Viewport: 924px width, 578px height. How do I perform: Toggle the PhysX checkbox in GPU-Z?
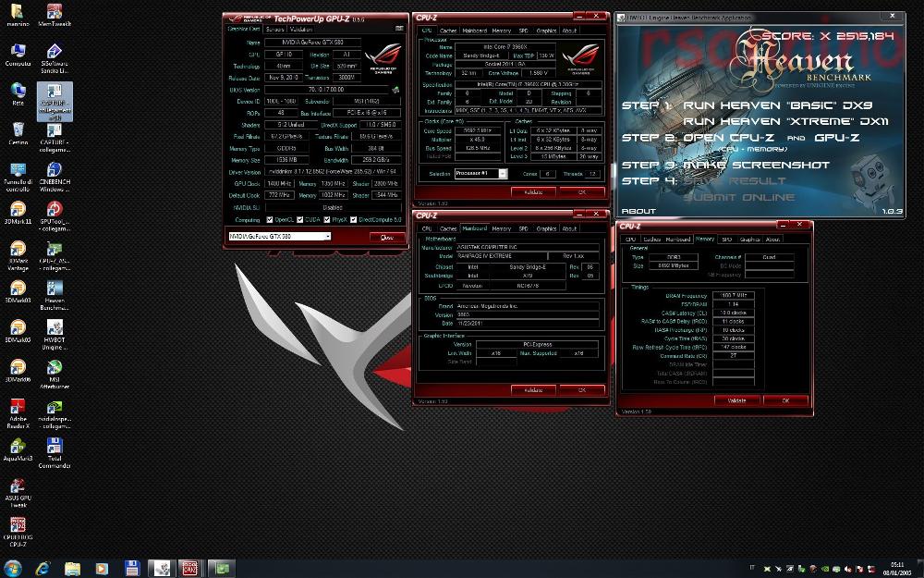click(326, 219)
